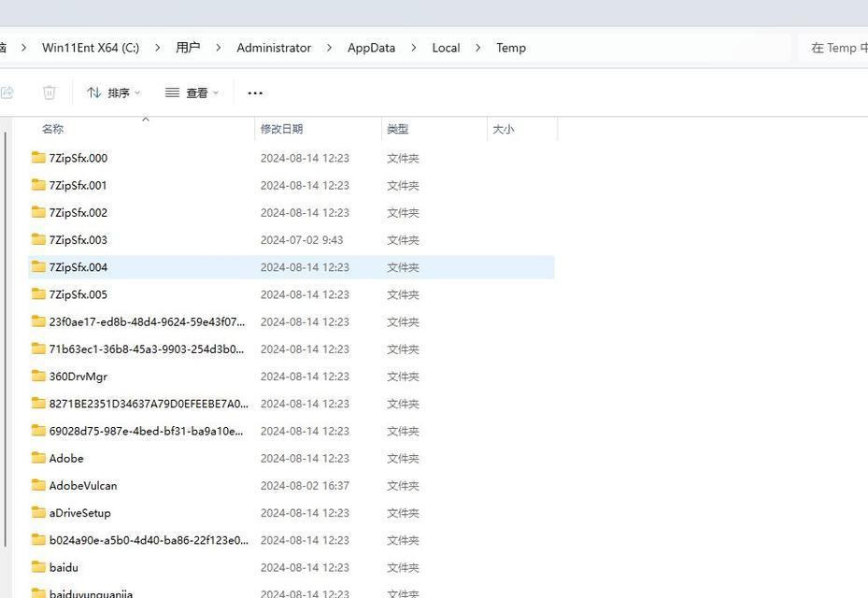Expand chevron before Win11Ent X64 (C:)
The height and width of the screenshot is (598, 868).
click(23, 49)
